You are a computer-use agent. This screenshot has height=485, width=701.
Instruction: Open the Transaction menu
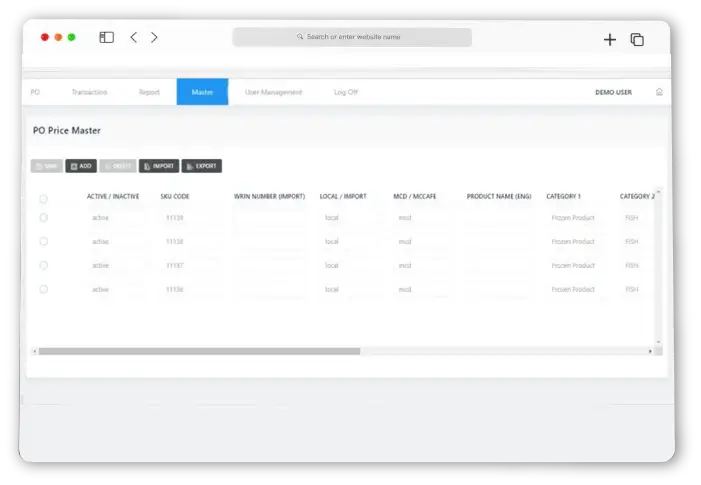89,92
